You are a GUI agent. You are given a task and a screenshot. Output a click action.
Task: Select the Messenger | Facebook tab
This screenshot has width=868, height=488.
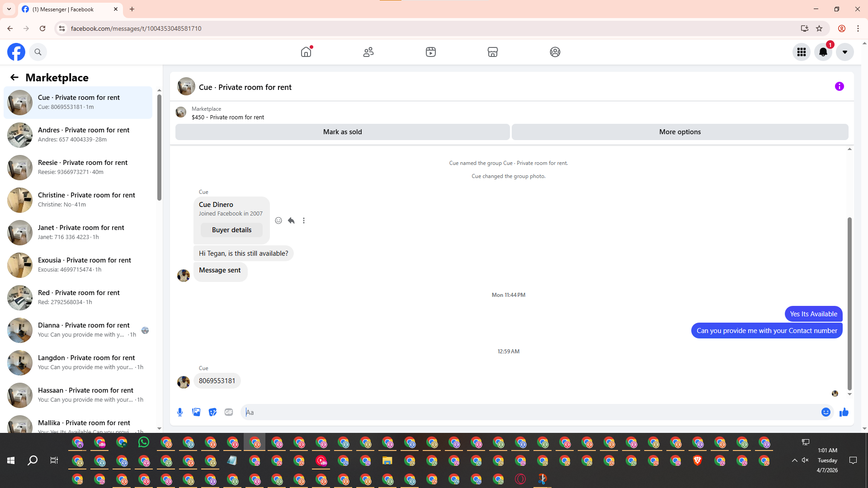coord(71,9)
